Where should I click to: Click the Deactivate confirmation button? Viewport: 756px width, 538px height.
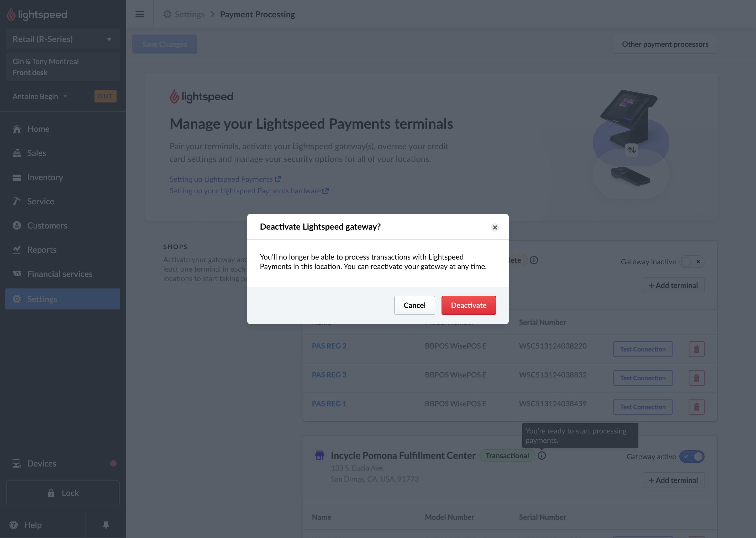tap(469, 305)
